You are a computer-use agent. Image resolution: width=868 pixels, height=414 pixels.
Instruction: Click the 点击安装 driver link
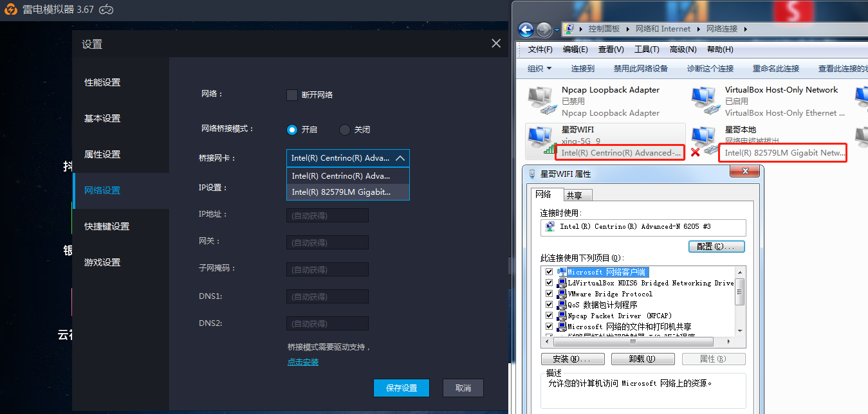click(302, 362)
